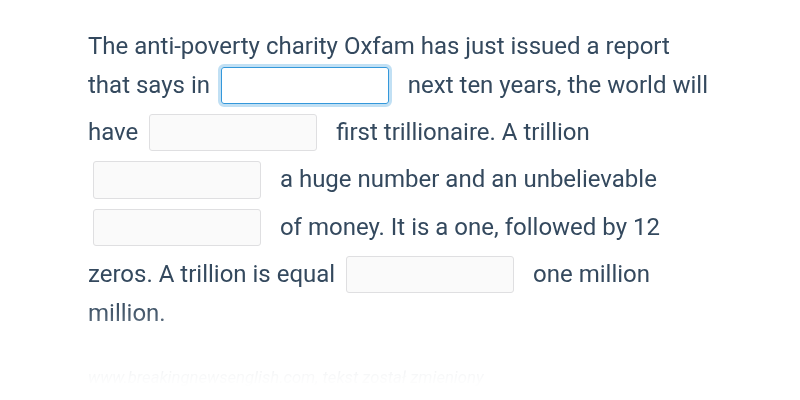Click the word "charity" in first line
Image resolution: width=800 pixels, height=400 pixels.
[302, 47]
